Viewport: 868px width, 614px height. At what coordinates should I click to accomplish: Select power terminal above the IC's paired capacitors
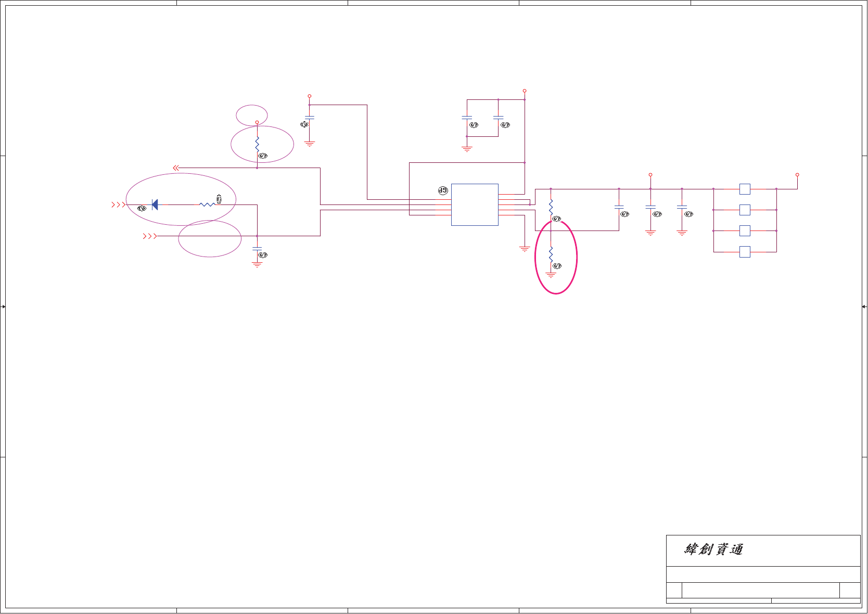pyautogui.click(x=525, y=91)
